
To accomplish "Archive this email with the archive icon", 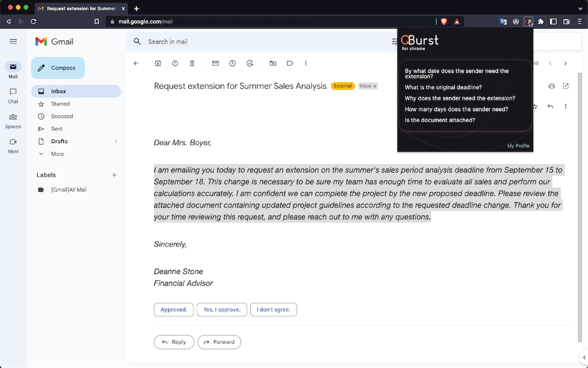I will [x=158, y=63].
